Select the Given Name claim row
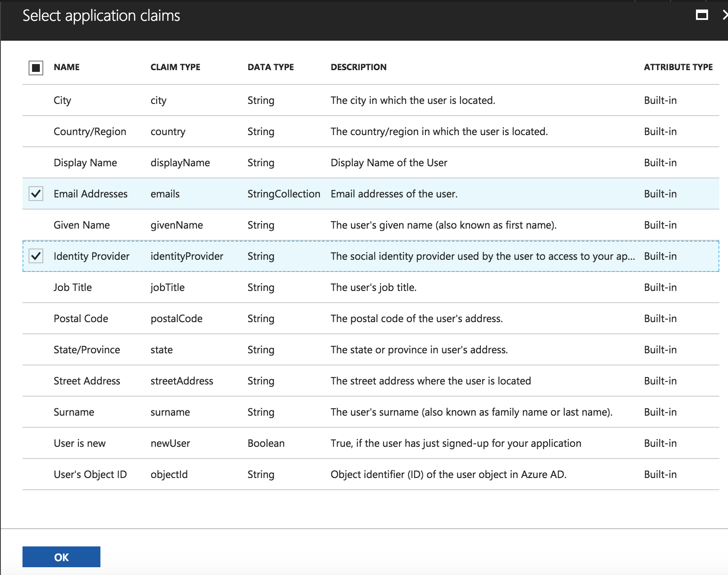 pos(371,225)
